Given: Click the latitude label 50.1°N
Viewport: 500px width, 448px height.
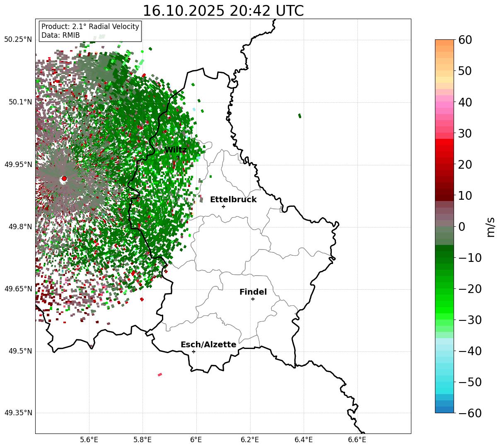Looking at the screenshot, I should coord(20,102).
